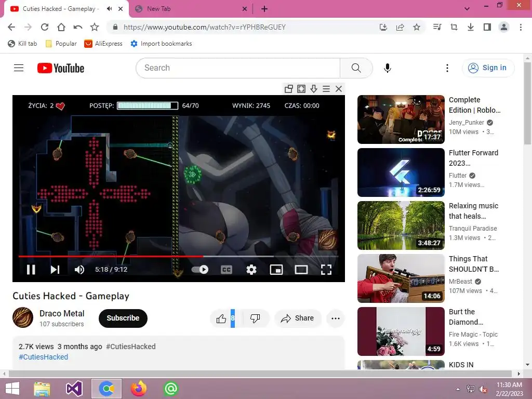Focus the YouTube Search field
Image resolution: width=532 pixels, height=399 pixels.
238,68
